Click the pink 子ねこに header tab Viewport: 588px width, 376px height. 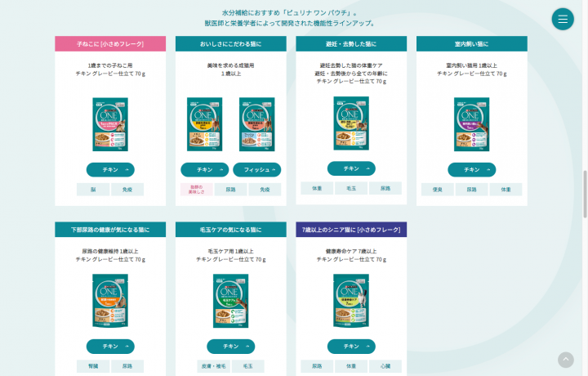[x=110, y=44]
